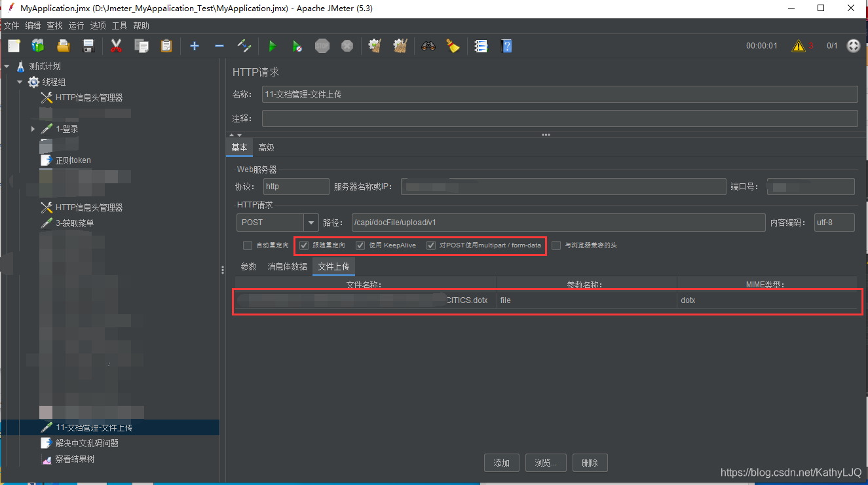Select the 察看结果树 tree item
This screenshot has width=868, height=485.
click(x=68, y=459)
